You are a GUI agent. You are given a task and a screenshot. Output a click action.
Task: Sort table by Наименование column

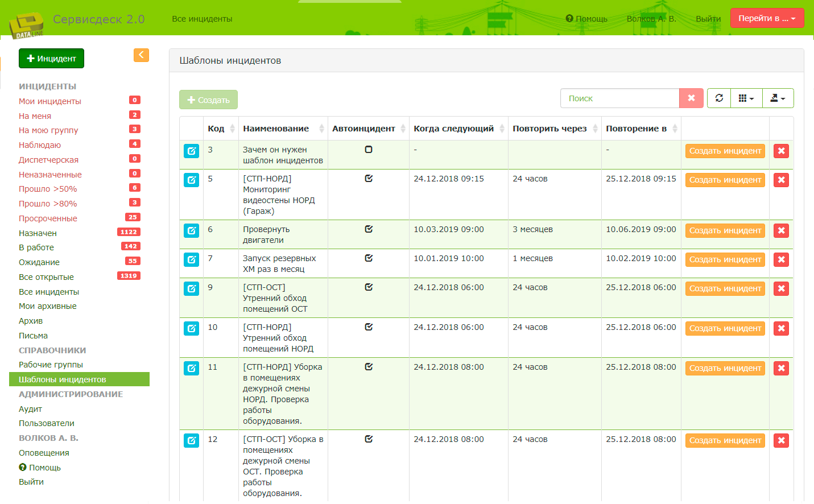283,129
